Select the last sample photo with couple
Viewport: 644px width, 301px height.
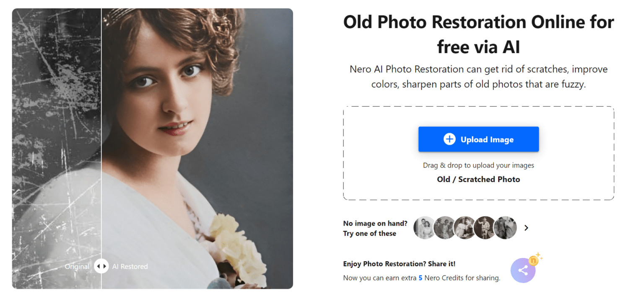[x=505, y=228]
